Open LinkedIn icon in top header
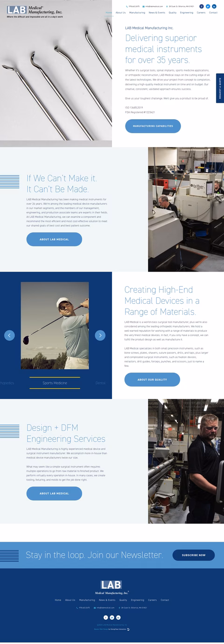The image size is (224, 644). pyautogui.click(x=214, y=7)
